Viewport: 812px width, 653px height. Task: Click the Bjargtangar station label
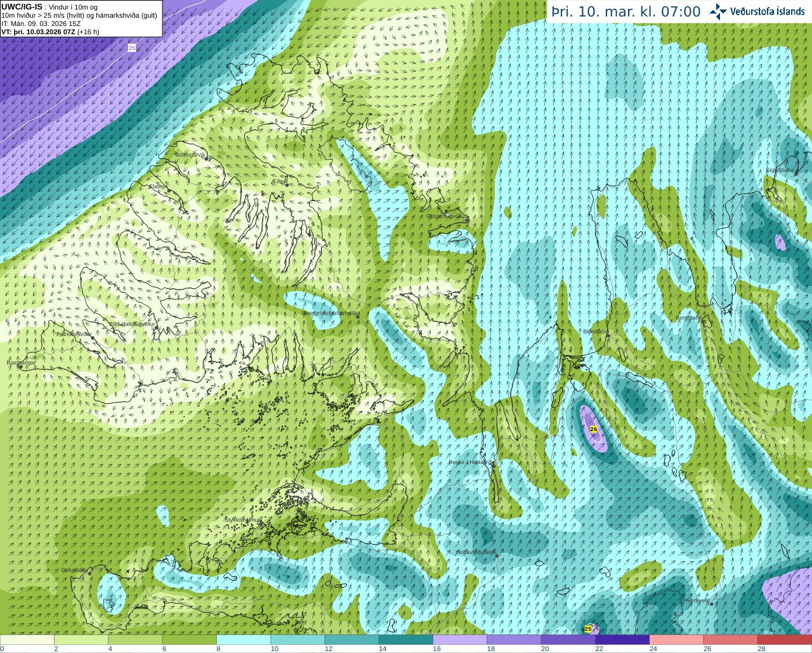pos(21,363)
